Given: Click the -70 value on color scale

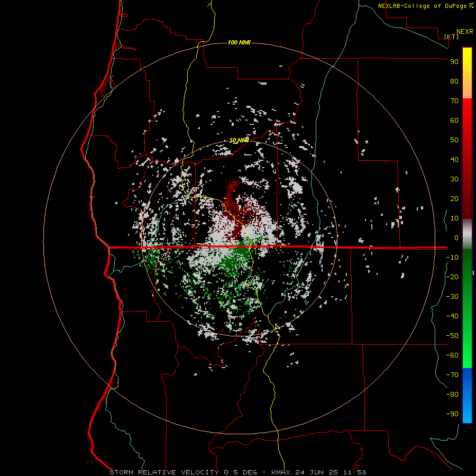Looking at the screenshot, I should tap(452, 374).
